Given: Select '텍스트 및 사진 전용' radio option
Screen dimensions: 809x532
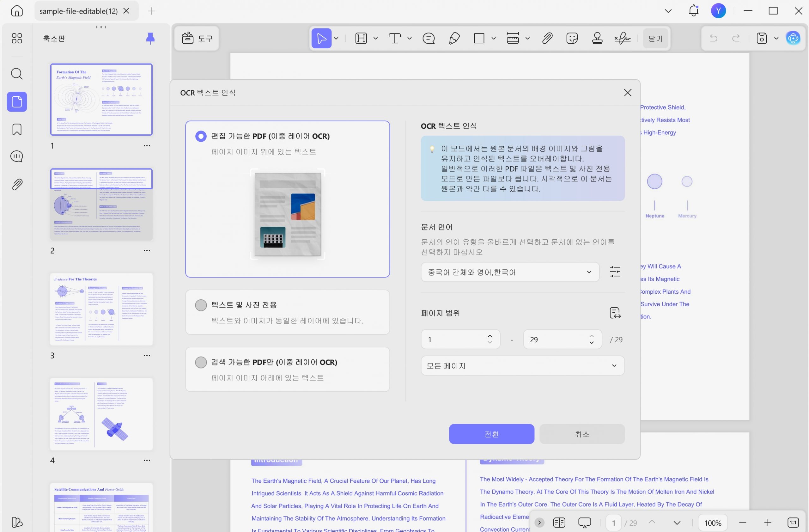Looking at the screenshot, I should 201,305.
